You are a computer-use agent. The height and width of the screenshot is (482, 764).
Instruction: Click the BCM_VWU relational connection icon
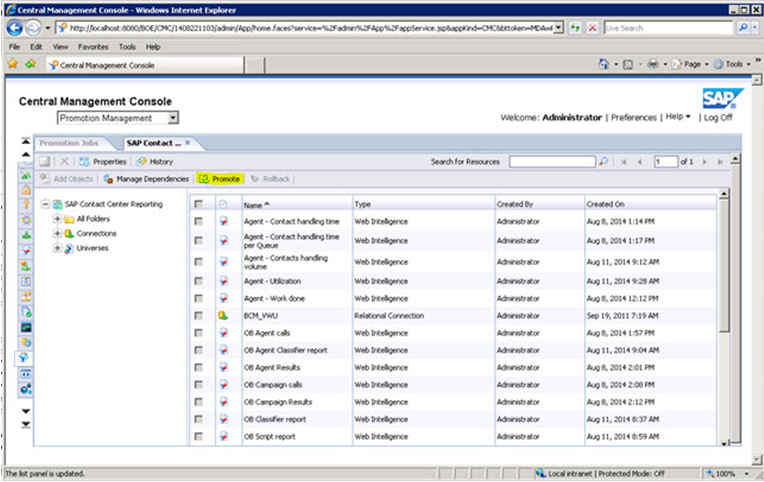pos(224,315)
